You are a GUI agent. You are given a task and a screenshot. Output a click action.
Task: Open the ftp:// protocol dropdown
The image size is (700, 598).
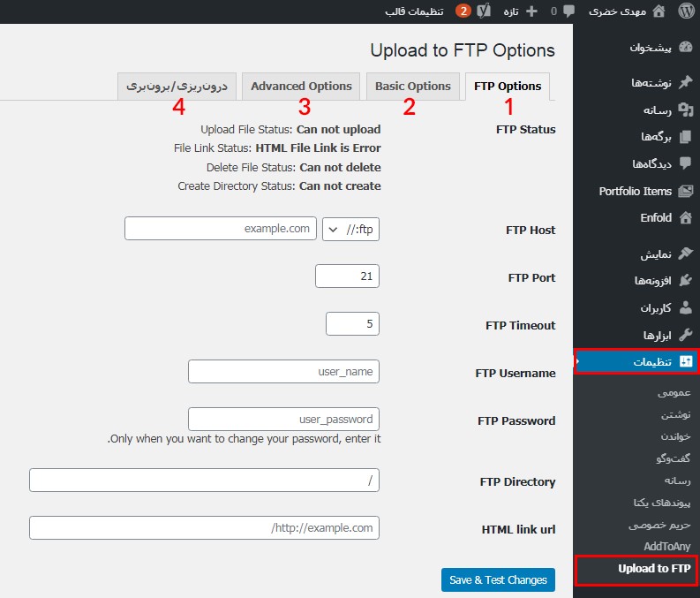click(351, 229)
